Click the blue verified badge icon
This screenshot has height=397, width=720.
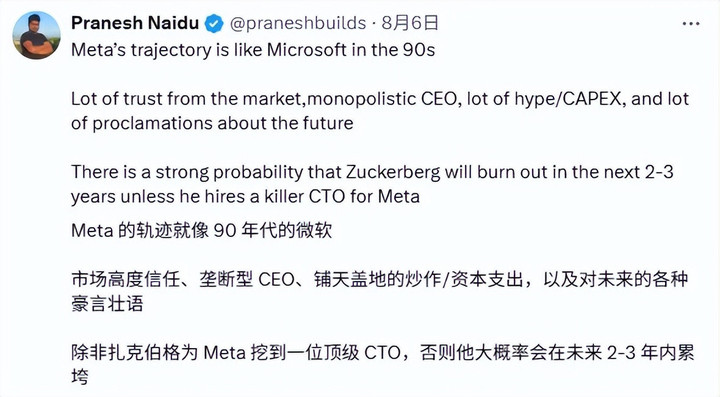pyautogui.click(x=214, y=23)
